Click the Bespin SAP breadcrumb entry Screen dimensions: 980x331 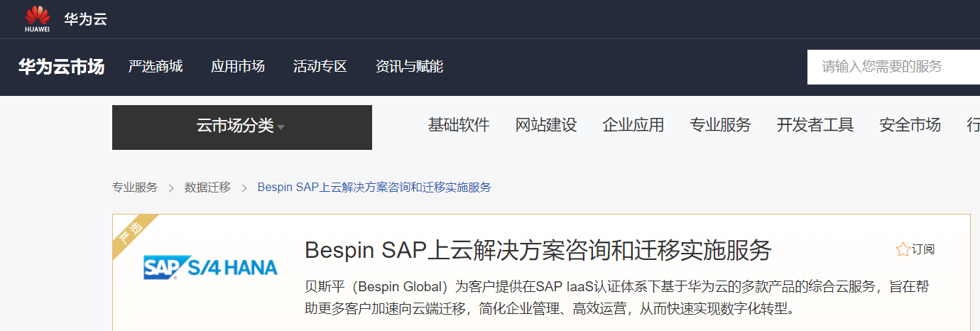pos(374,188)
